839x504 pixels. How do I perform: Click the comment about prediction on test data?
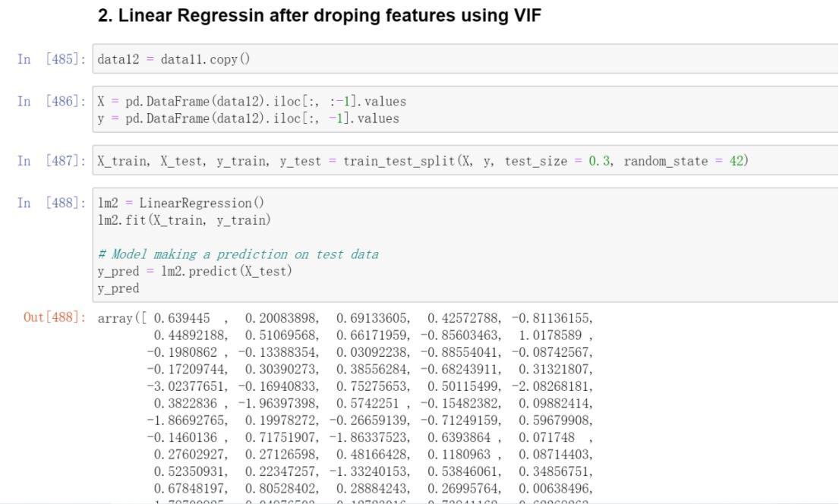238,254
